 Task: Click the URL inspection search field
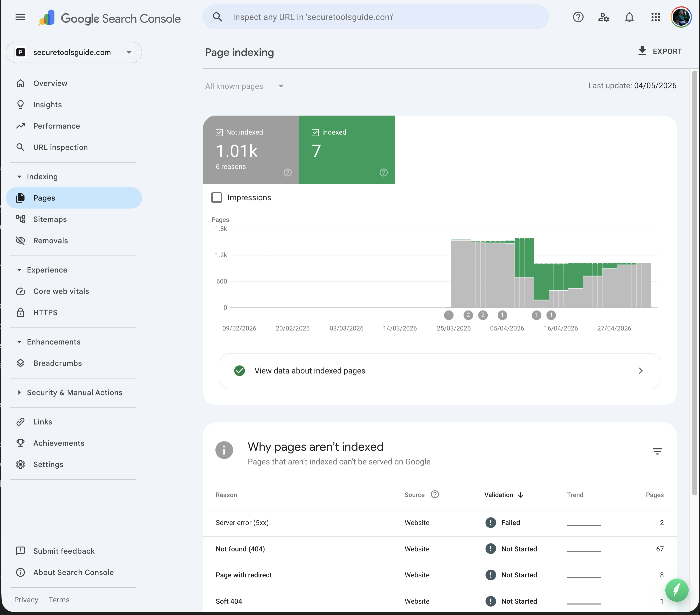(x=376, y=17)
